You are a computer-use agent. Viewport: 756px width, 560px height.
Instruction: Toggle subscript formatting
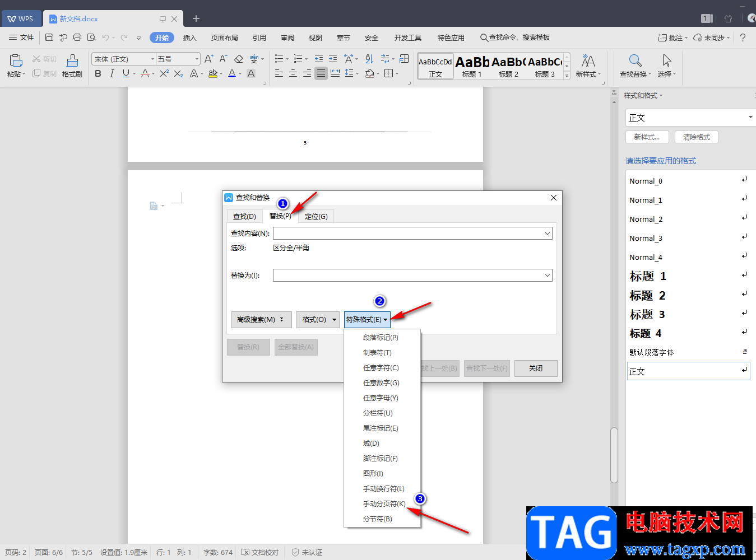178,73
